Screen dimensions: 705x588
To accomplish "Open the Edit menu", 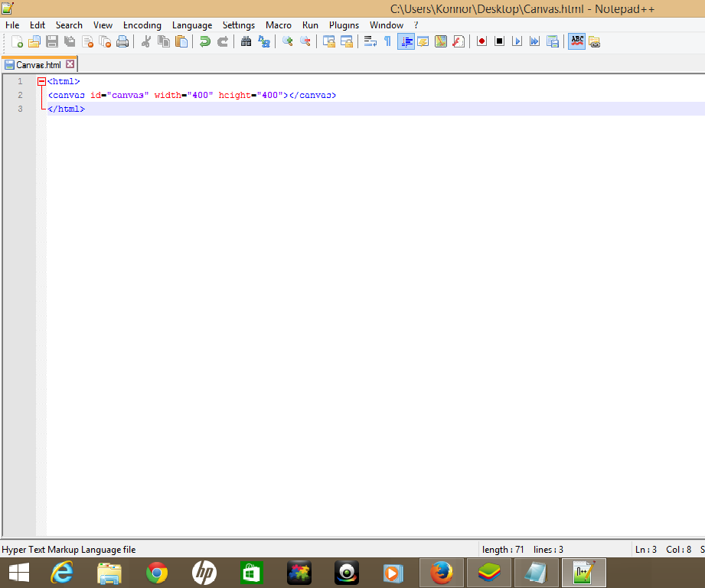I will 38,25.
